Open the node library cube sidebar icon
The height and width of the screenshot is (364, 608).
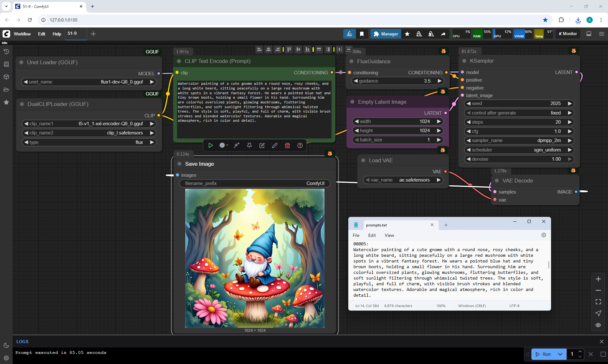pyautogui.click(x=6, y=77)
